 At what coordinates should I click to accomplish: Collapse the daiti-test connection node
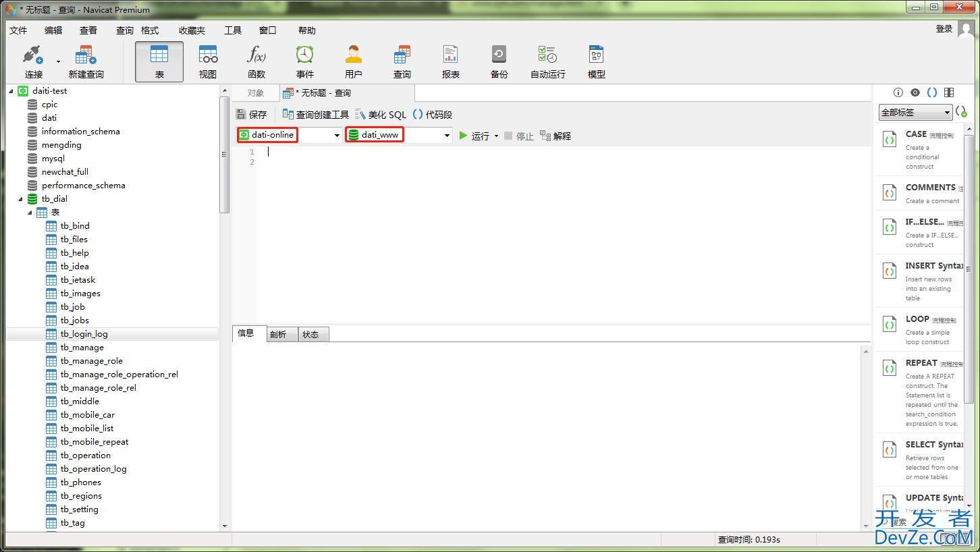[11, 91]
